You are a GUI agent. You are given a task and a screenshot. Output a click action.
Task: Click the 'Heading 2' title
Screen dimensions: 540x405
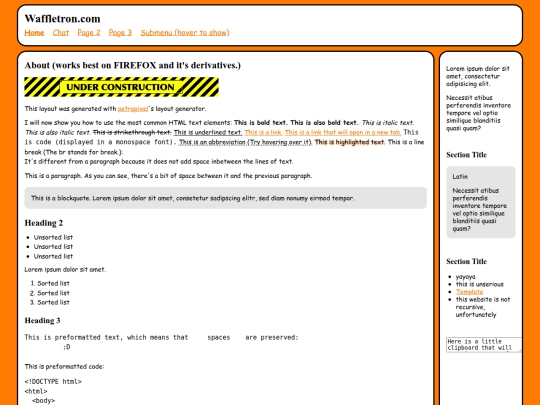44,223
